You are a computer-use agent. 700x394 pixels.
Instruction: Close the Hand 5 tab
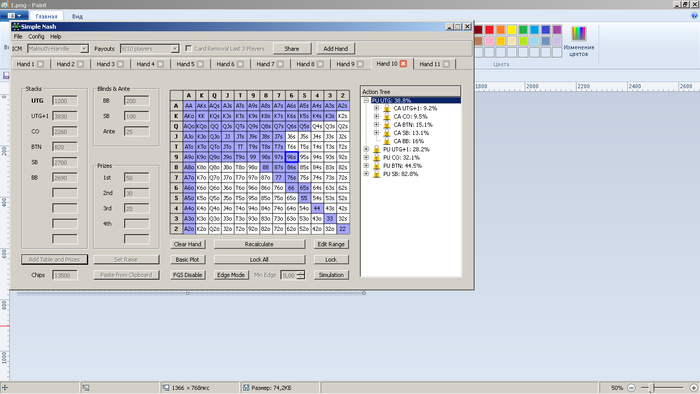tap(200, 64)
